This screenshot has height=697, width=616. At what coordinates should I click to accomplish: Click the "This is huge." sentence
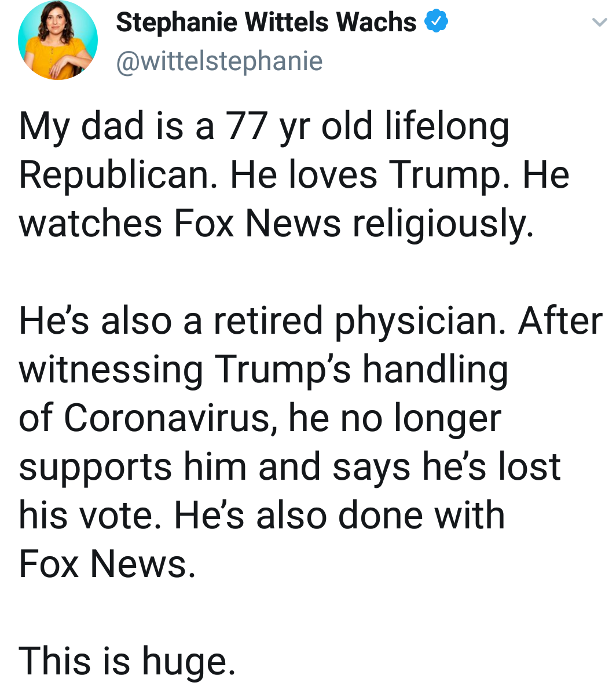pyautogui.click(x=127, y=661)
